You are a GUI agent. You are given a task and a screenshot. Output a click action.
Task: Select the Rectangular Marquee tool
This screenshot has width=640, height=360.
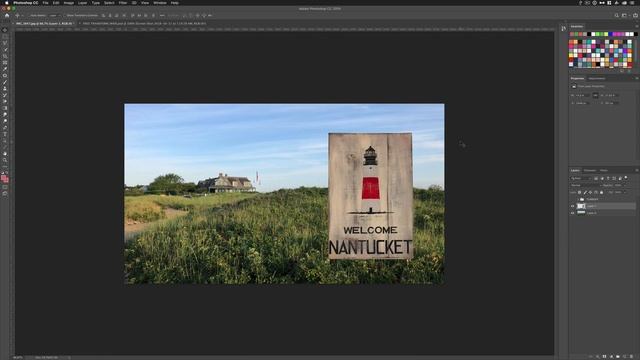[x=5, y=36]
